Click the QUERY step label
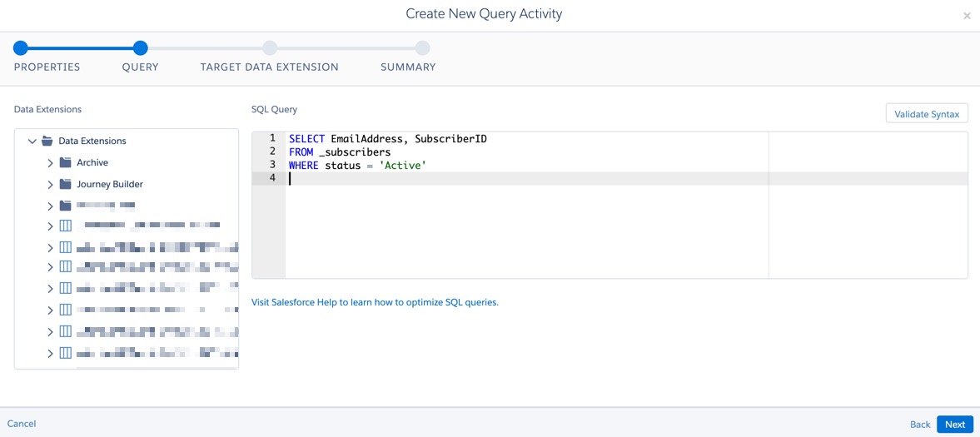The width and height of the screenshot is (980, 437). [140, 67]
